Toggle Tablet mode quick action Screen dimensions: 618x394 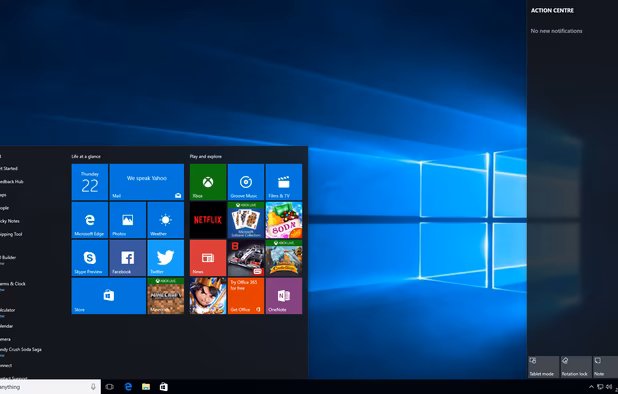543,367
